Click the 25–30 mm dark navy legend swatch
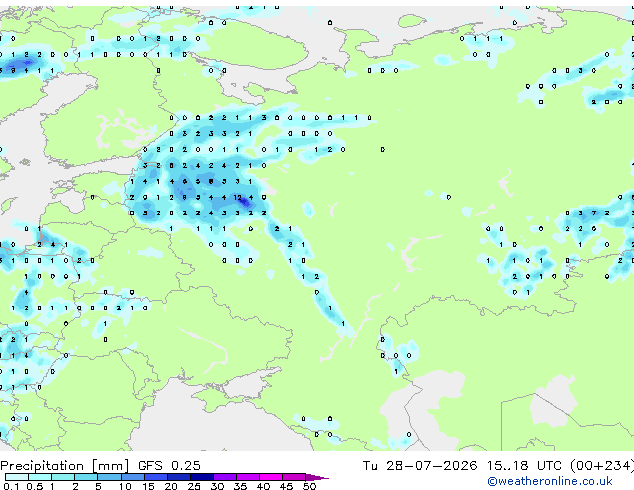Screen dimensions: 634x490 pyautogui.click(x=202, y=477)
